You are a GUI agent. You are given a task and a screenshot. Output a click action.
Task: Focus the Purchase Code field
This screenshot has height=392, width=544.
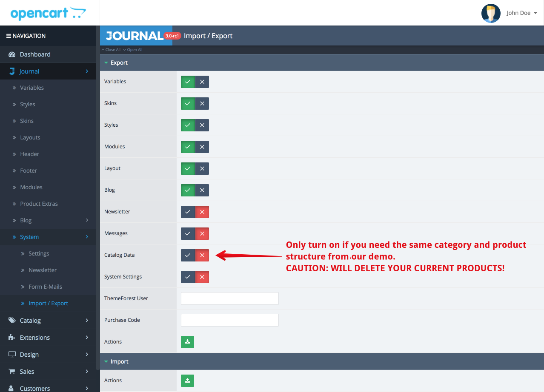click(230, 320)
